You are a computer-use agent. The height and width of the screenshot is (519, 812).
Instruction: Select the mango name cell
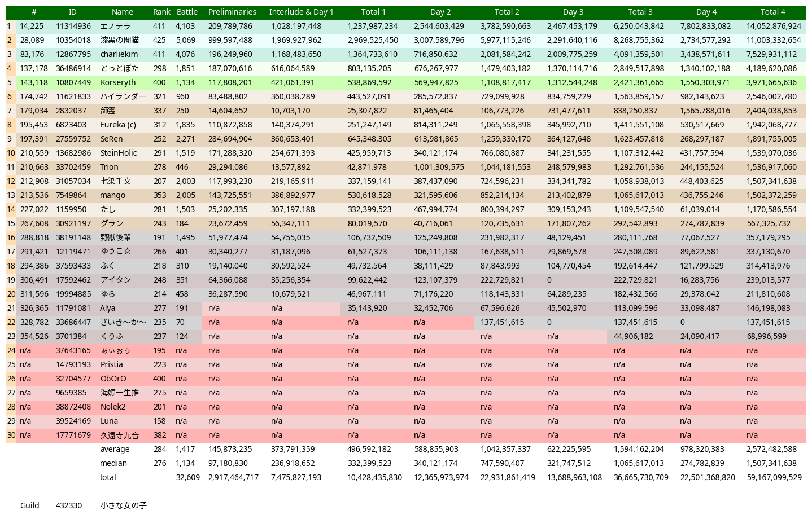point(113,195)
